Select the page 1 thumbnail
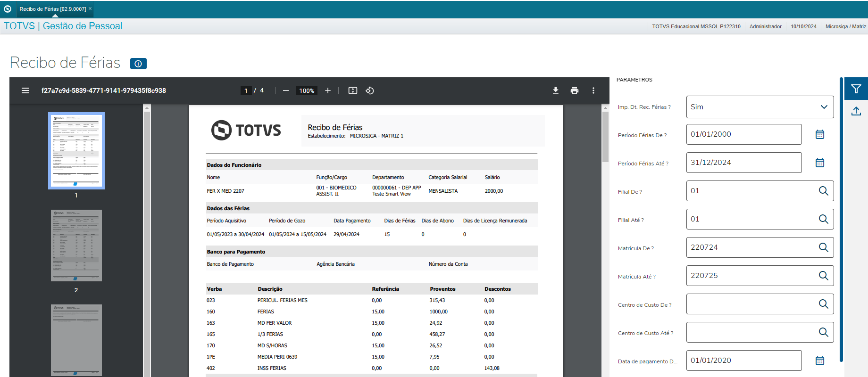The height and width of the screenshot is (377, 868). [x=76, y=151]
